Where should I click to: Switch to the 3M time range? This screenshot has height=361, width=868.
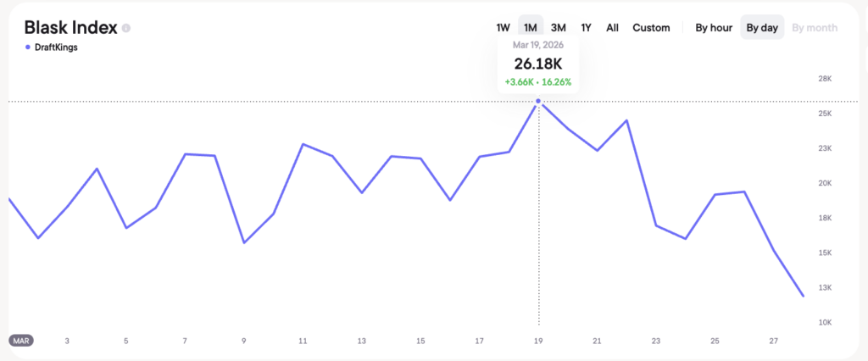click(559, 28)
